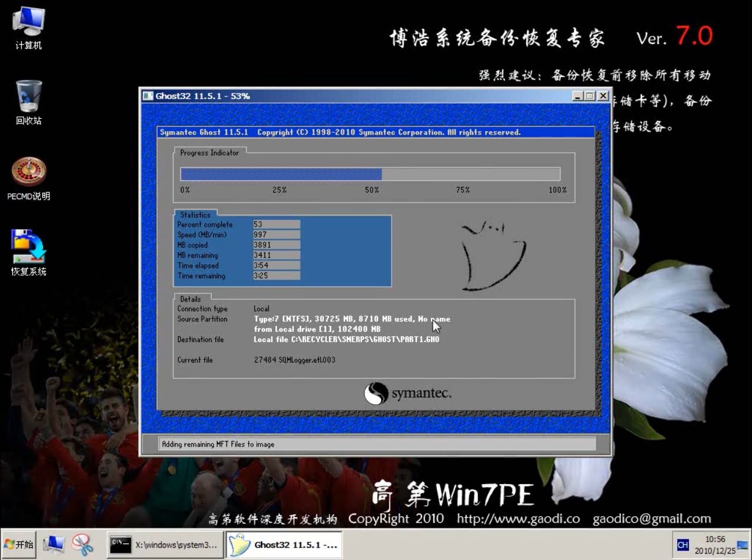Click the Ghost32 window title bar icon
The height and width of the screenshot is (560, 752).
(x=148, y=96)
